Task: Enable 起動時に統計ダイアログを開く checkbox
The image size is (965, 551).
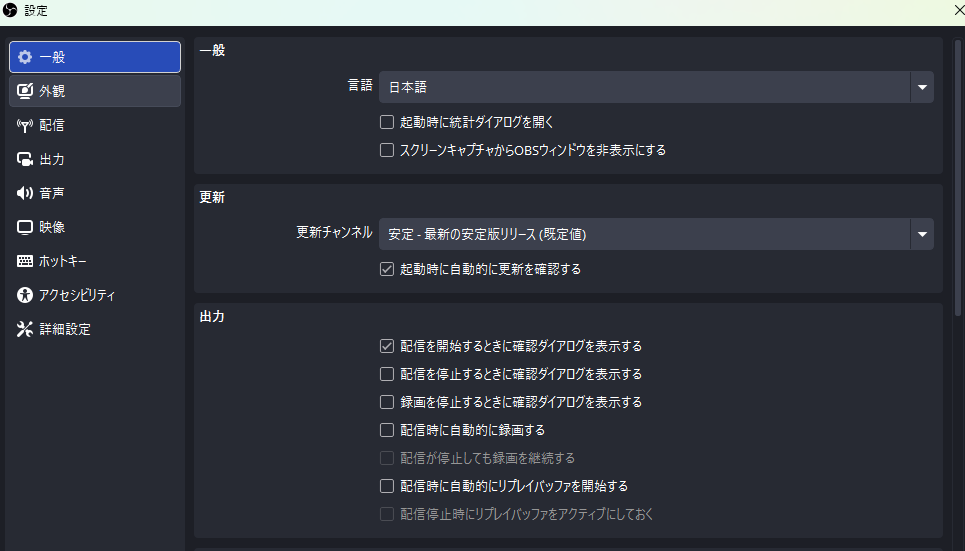Action: [x=386, y=122]
